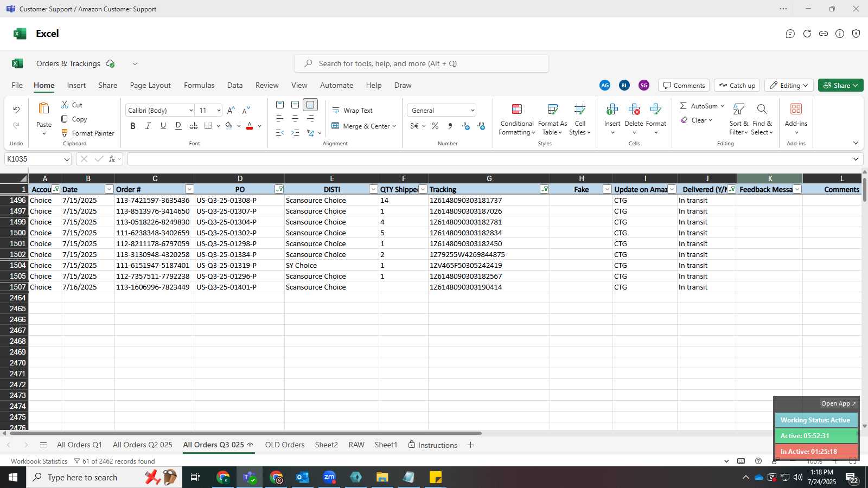This screenshot has height=488, width=868.
Task: Decrease font size with the smaller A icon
Action: (x=246, y=110)
